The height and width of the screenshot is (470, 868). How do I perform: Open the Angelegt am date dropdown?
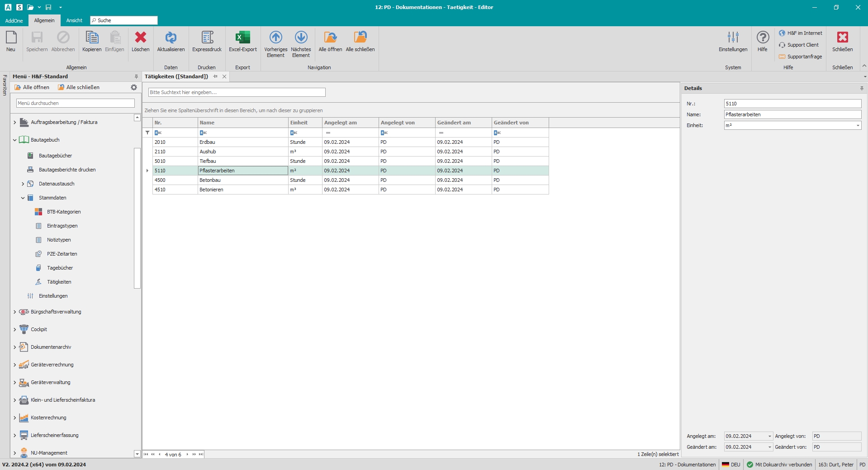(x=769, y=437)
